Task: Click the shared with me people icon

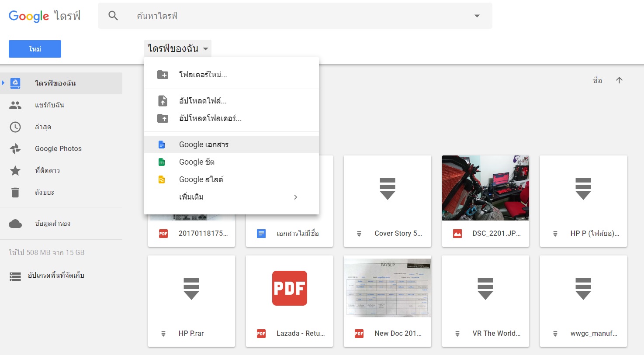Action: click(15, 105)
